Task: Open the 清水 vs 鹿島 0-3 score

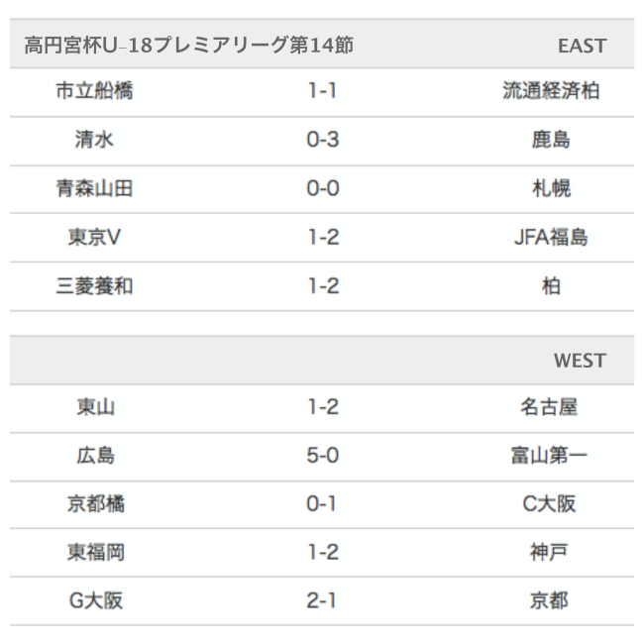Action: click(x=323, y=140)
